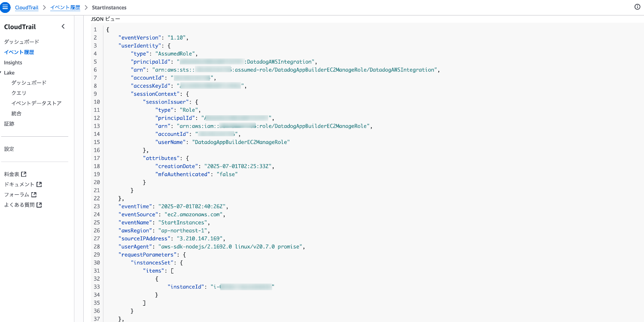644x322 pixels.
Task: Click the info icon at top right
Action: [638, 7]
